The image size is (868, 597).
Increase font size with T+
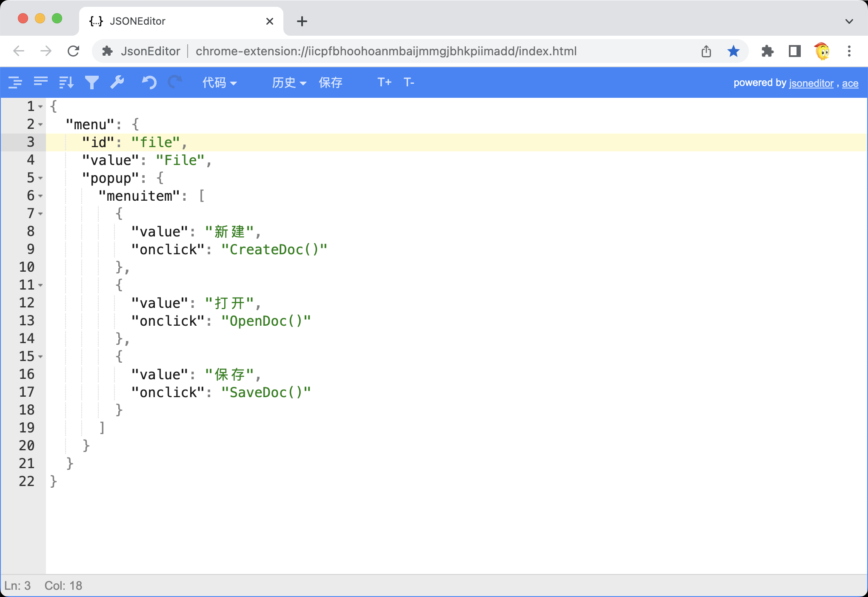pos(384,82)
